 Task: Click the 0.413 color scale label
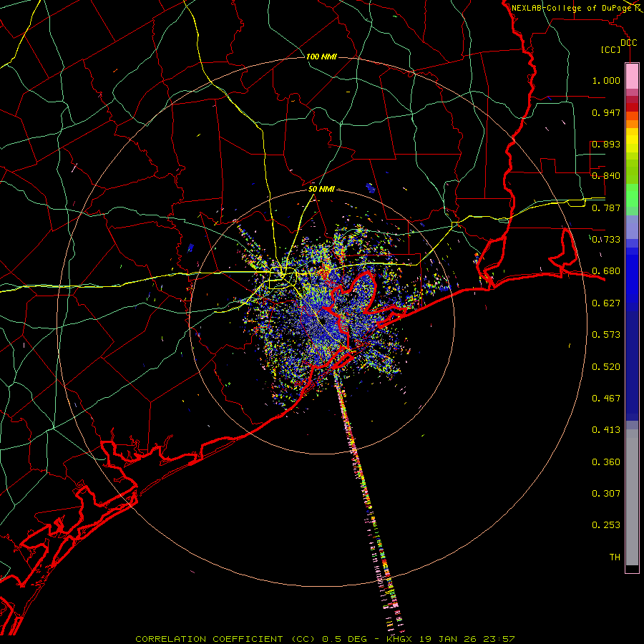(x=606, y=430)
